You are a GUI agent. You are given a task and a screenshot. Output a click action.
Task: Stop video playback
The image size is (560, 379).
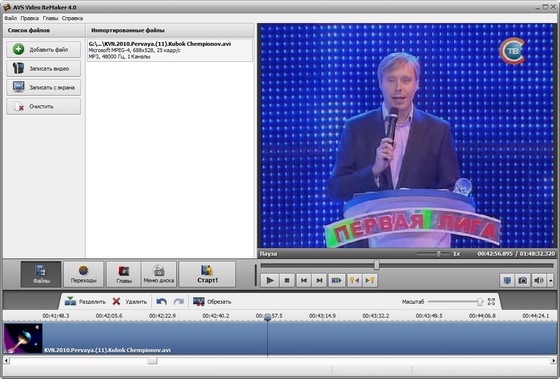[287, 281]
